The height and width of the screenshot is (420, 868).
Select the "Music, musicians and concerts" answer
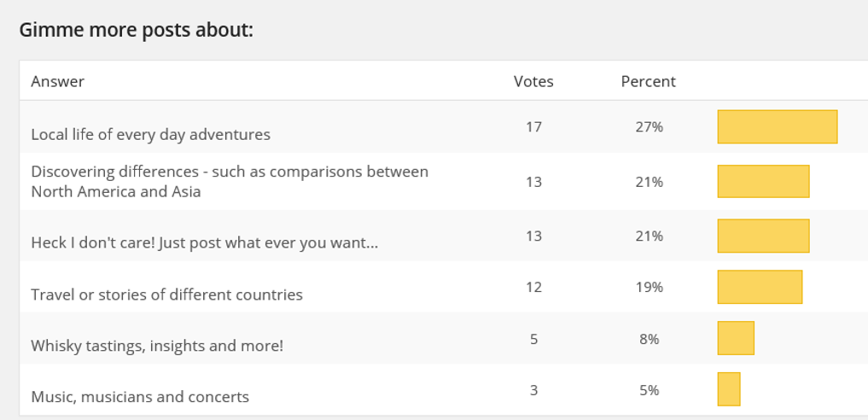140,397
